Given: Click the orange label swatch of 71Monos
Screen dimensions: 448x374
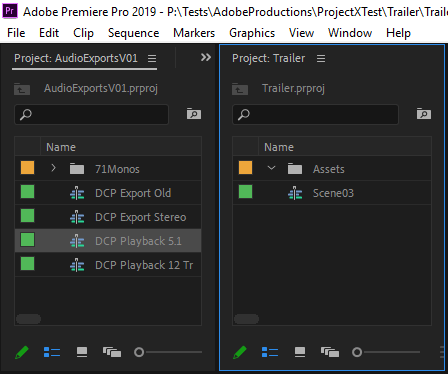Looking at the screenshot, I should pyautogui.click(x=27, y=168).
